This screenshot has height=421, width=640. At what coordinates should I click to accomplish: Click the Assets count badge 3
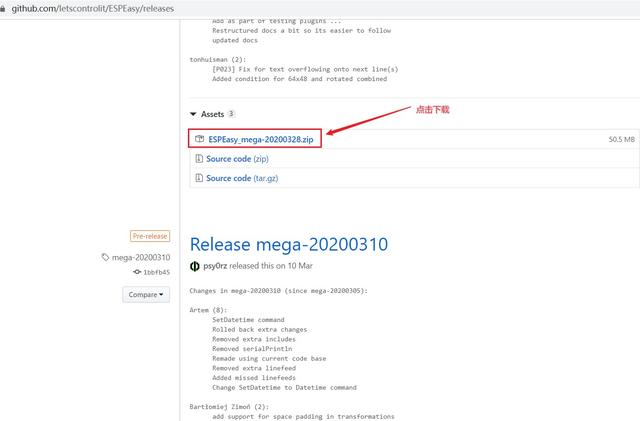(231, 114)
